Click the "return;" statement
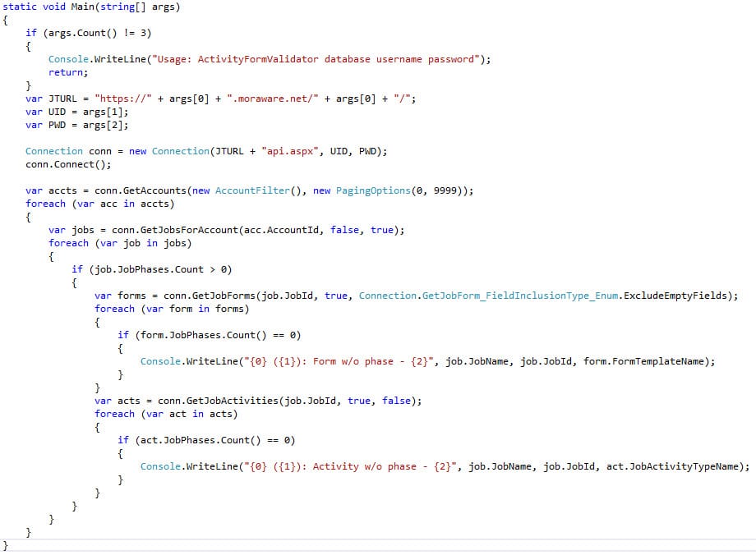756x555 pixels. pyautogui.click(x=68, y=73)
